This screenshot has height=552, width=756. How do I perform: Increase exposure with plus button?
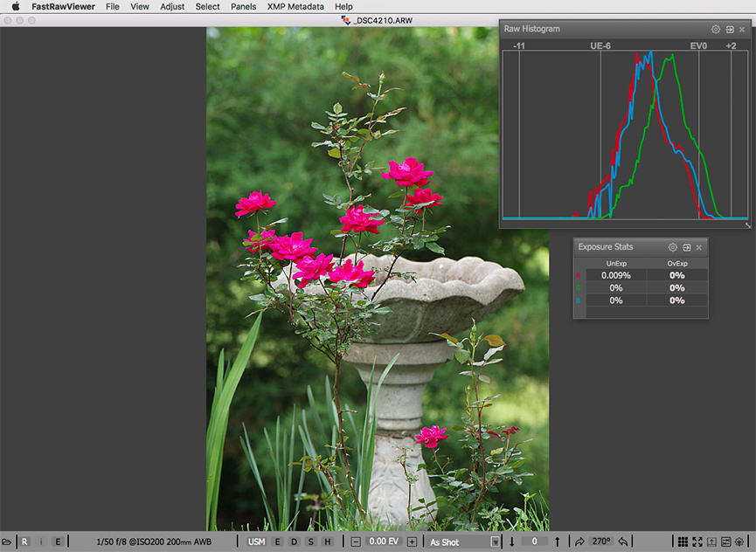(x=412, y=542)
